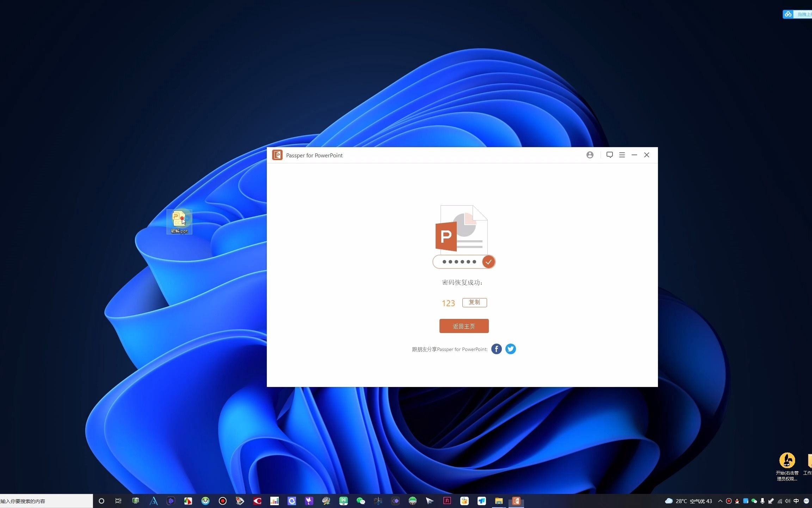Open the blue circular-arrow app on taskbar

[291, 501]
